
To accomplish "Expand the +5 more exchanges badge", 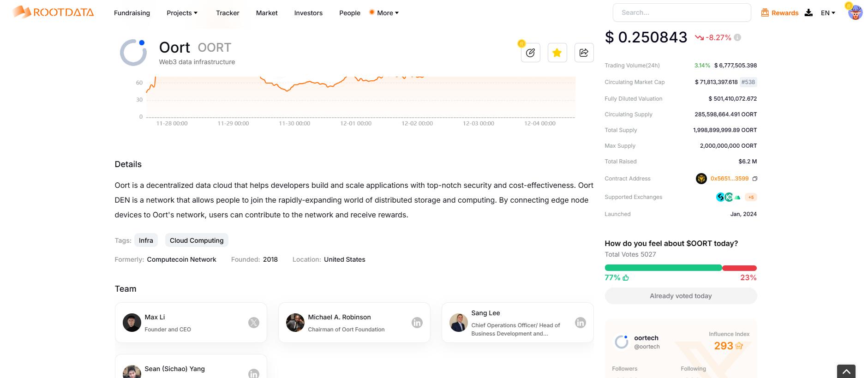I will pos(751,197).
